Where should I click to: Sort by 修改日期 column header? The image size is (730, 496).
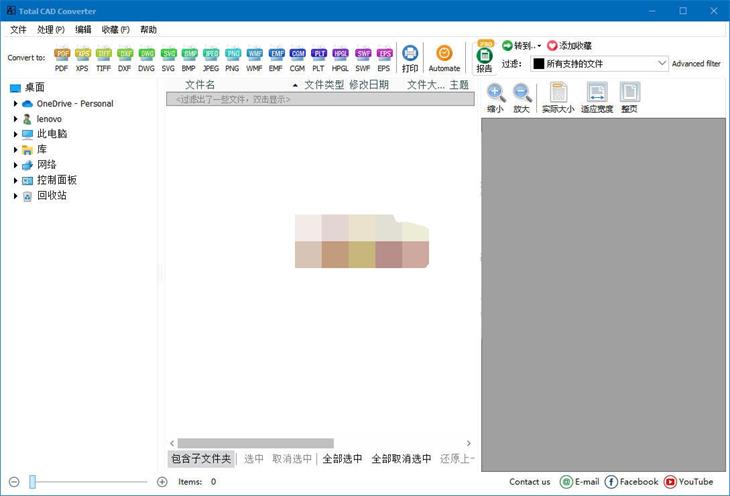369,85
